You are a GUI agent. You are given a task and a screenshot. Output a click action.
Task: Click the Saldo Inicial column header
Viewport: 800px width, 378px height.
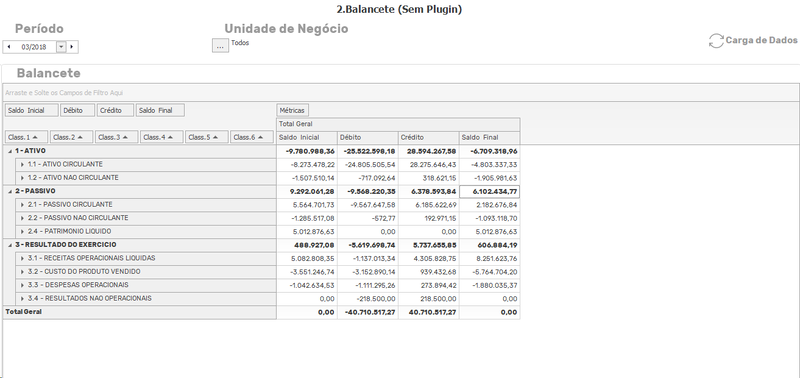(307, 138)
